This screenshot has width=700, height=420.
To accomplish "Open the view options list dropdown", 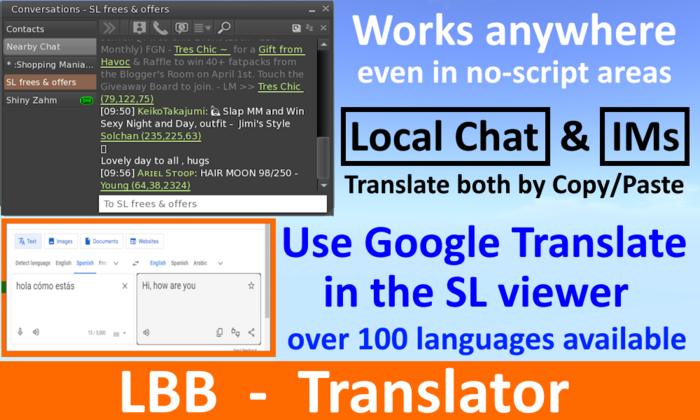I will point(202,28).
